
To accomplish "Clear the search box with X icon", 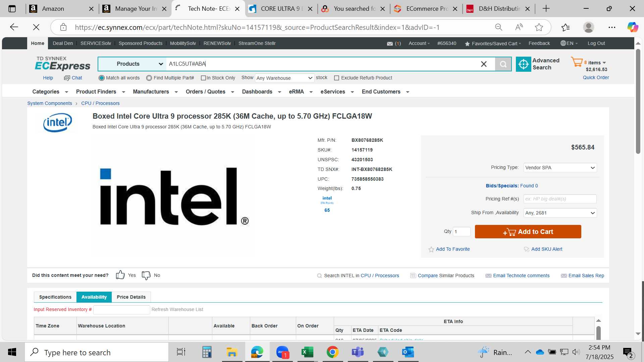I will click(484, 64).
